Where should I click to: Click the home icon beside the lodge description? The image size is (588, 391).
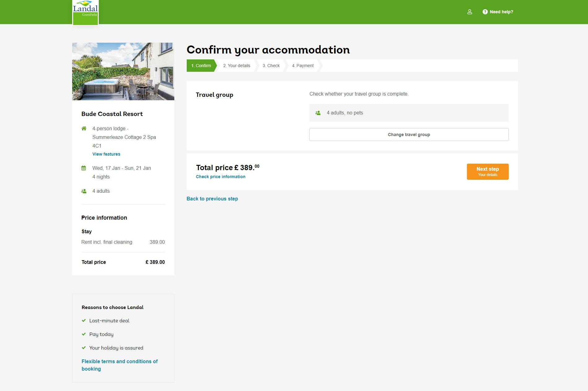(84, 128)
